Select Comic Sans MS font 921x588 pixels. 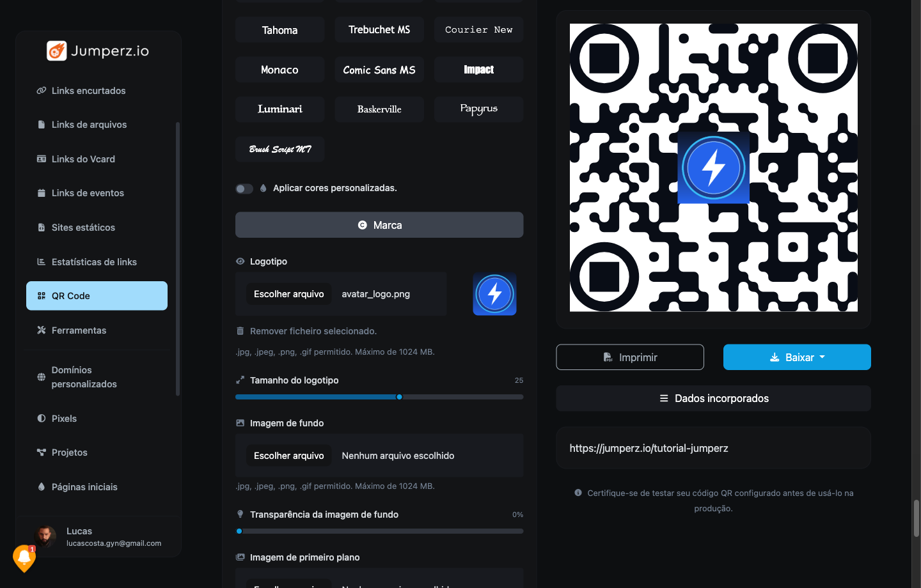click(379, 70)
